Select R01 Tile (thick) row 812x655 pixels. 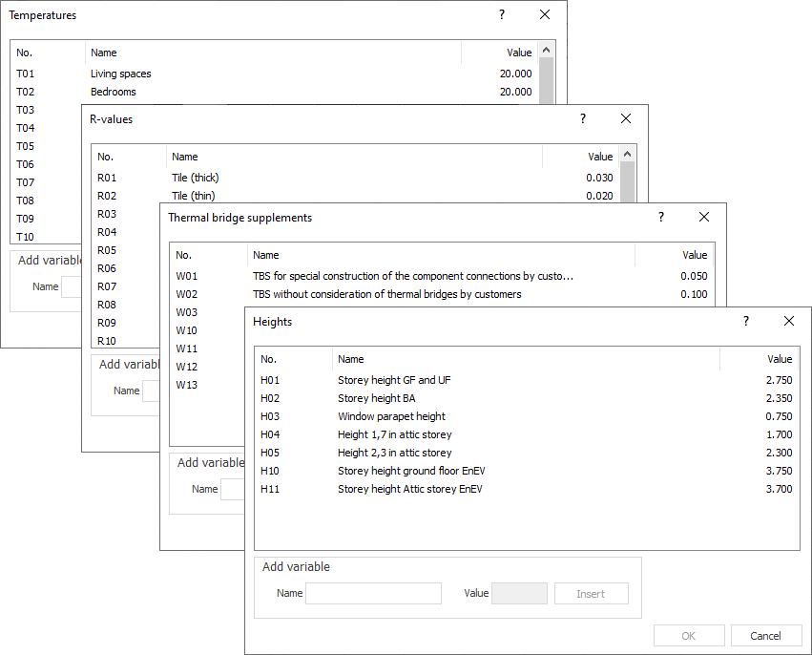point(355,178)
